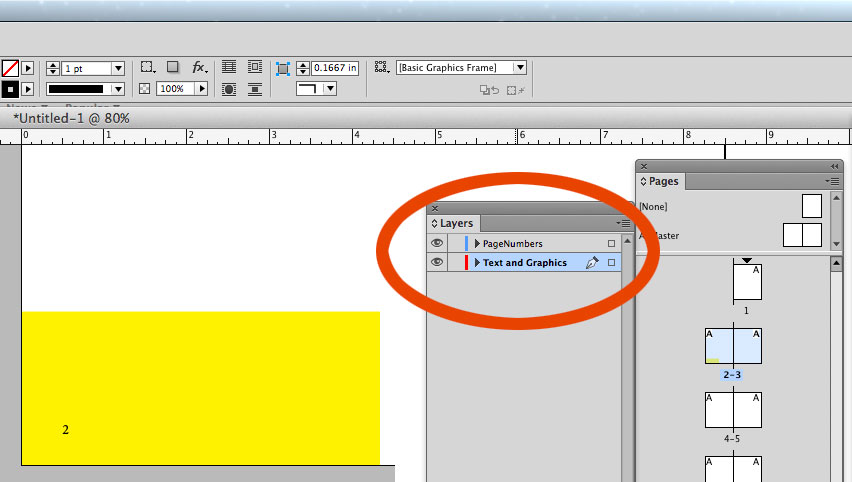
Task: Click the 1 pt stroke weight field
Action: pyautogui.click(x=87, y=68)
